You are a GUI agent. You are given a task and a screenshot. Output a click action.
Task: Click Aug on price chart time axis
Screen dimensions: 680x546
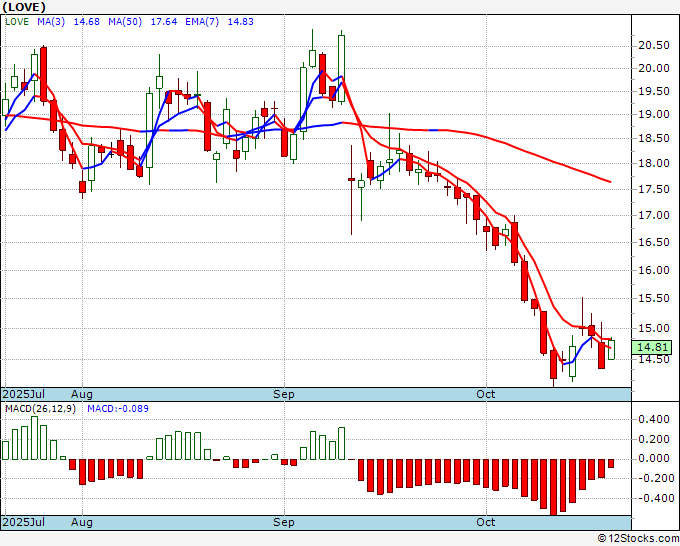[82, 394]
